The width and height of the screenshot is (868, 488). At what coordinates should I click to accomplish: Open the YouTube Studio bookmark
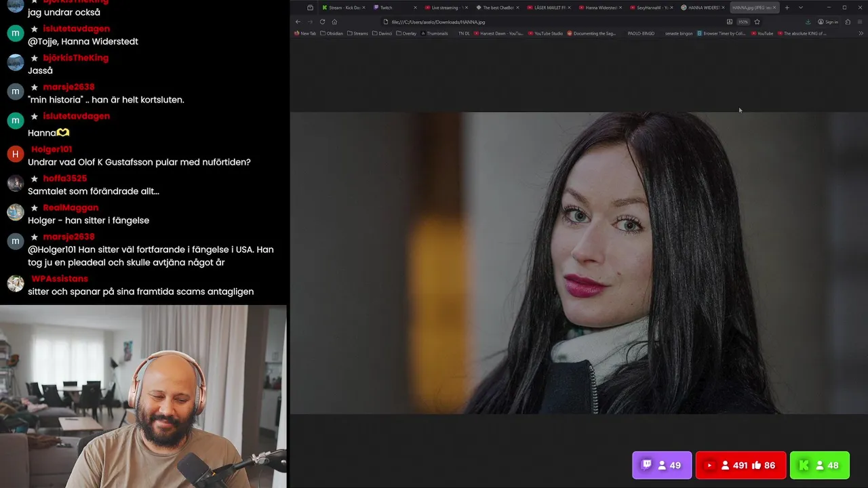545,33
